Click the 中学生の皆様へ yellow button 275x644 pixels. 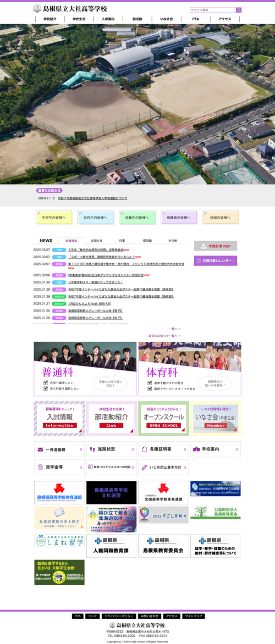point(54,217)
